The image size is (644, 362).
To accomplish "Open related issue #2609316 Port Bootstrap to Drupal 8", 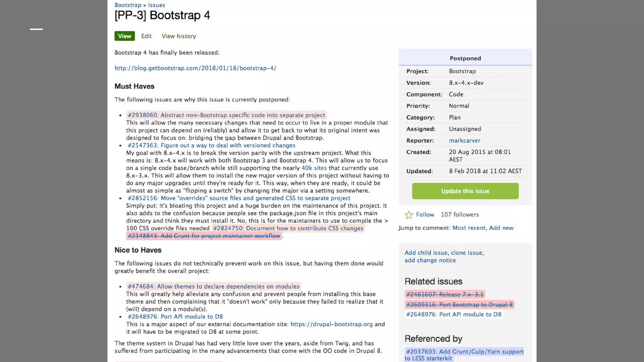I will 459,304.
